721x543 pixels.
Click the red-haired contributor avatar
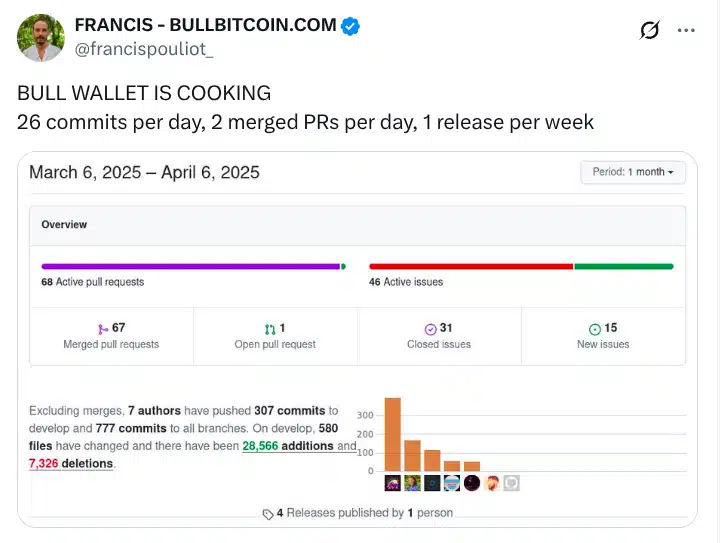[x=492, y=483]
